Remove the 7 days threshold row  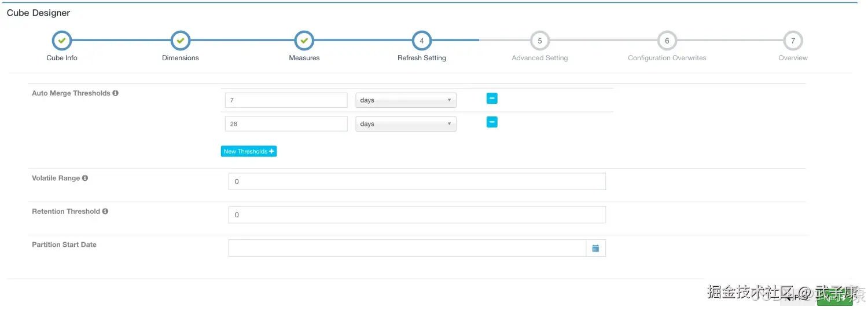[x=492, y=99]
